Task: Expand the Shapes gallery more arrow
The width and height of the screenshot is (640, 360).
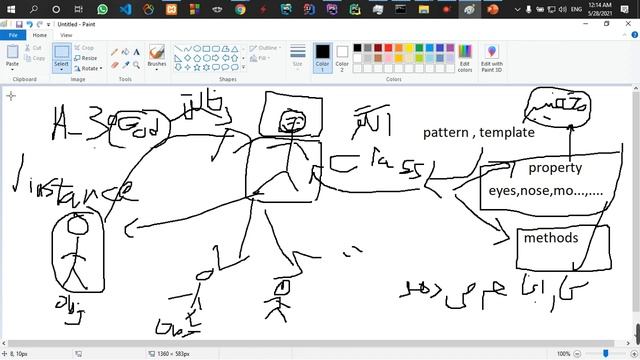Action: click(244, 67)
